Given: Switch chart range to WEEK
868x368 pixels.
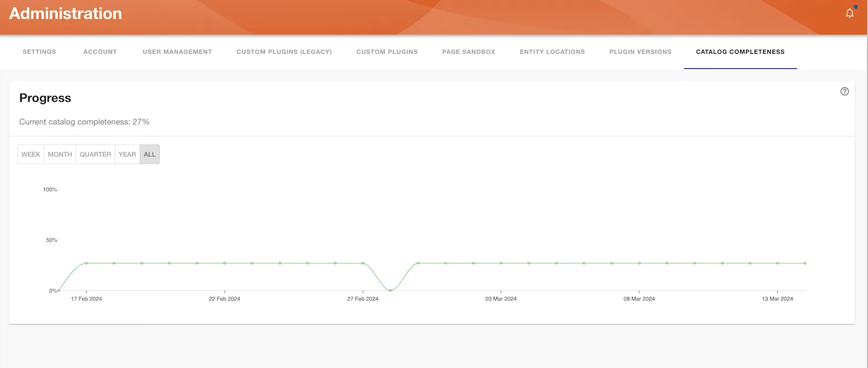Looking at the screenshot, I should (x=31, y=154).
